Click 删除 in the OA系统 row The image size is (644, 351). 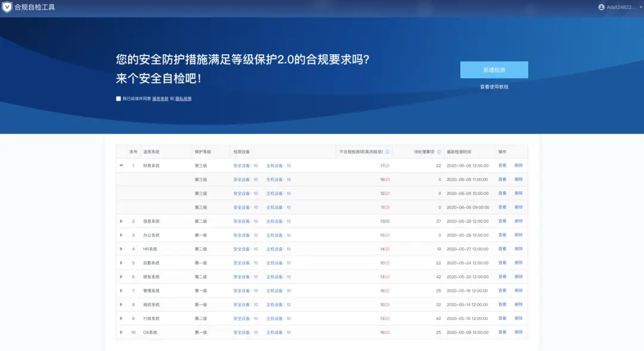pyautogui.click(x=518, y=333)
